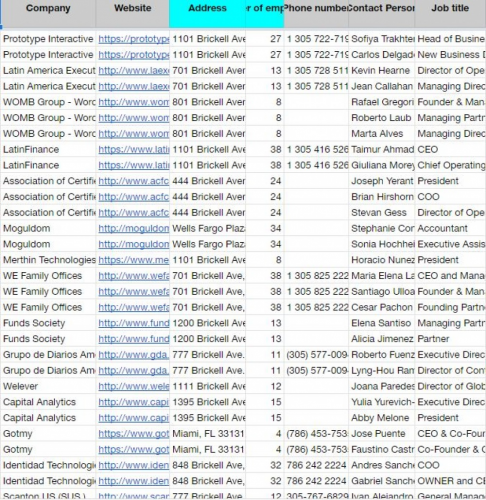Select the 'Andres Sanche' contact cell
The height and width of the screenshot is (500, 486).
tap(382, 465)
